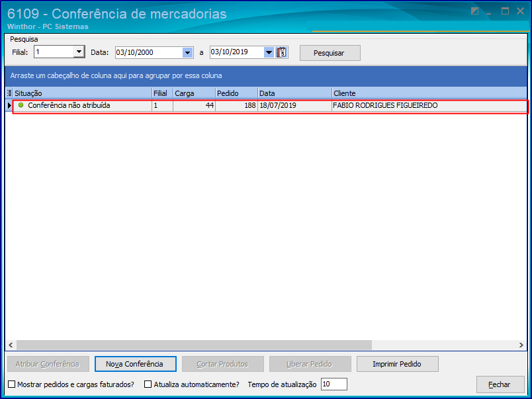532x399 pixels.
Task: Click the scroll left arrow
Action: coord(11,345)
